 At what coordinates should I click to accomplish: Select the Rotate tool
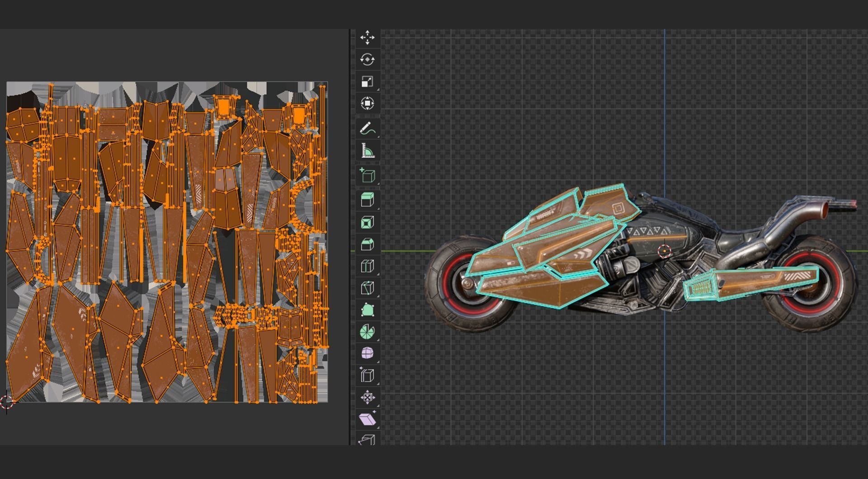pos(367,59)
